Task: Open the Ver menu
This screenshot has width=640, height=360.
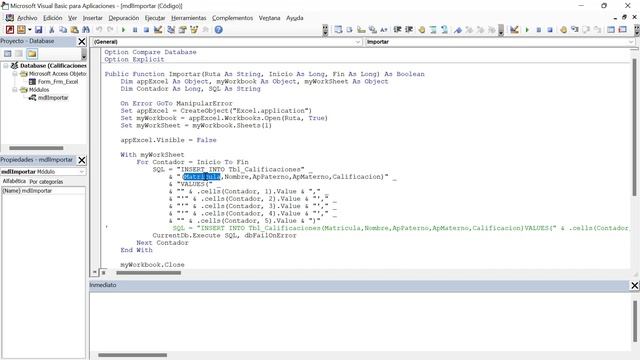Action: pyautogui.click(x=72, y=18)
